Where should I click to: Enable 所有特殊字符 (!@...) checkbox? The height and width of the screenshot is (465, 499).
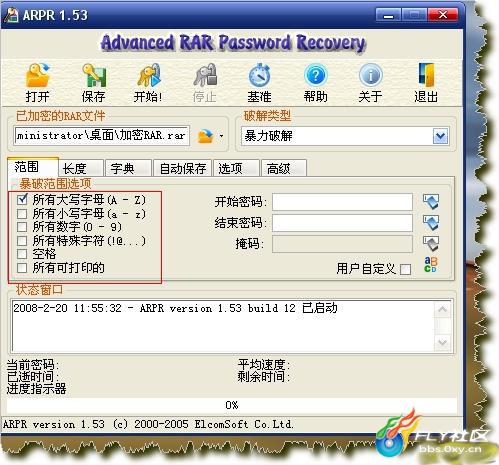click(22, 241)
